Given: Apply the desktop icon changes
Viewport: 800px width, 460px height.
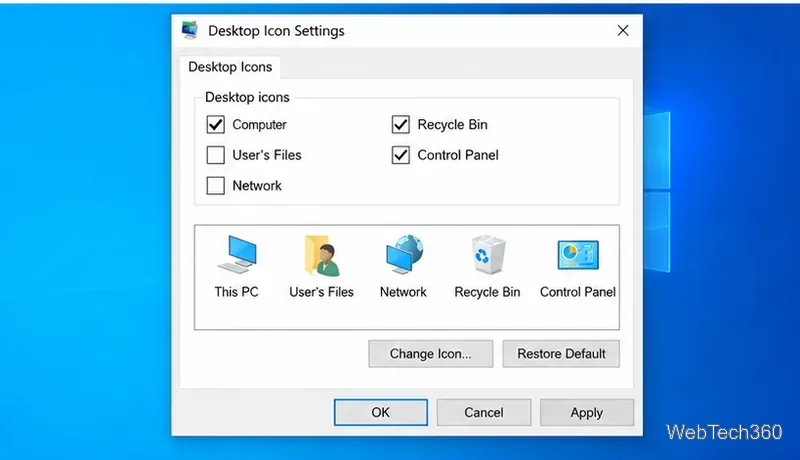Looking at the screenshot, I should (587, 412).
